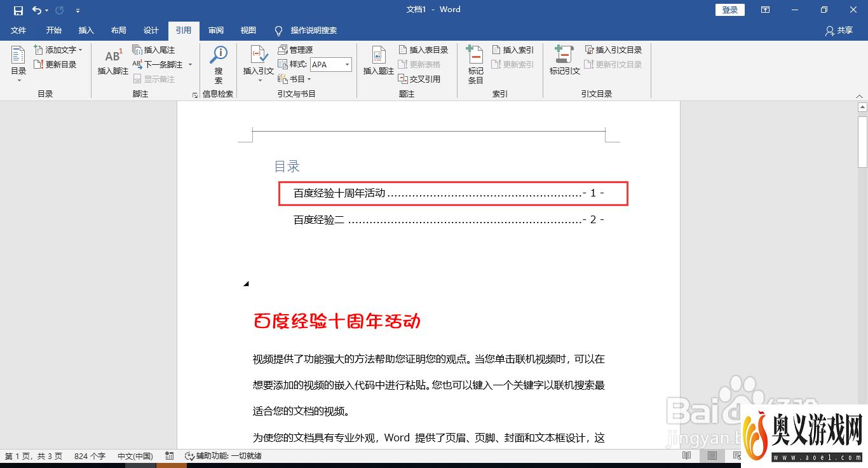Expand the 下一条脚注 dropdown arrow

pos(190,64)
